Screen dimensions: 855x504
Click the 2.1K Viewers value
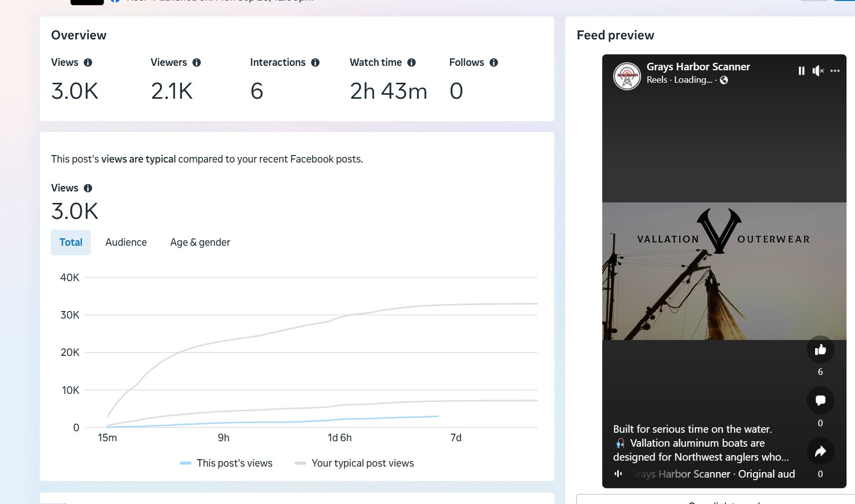[171, 91]
